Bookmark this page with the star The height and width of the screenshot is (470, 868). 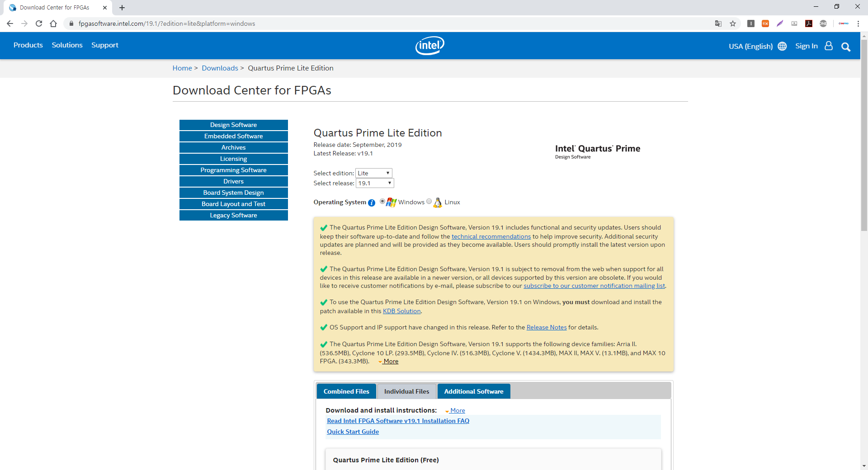(x=733, y=23)
